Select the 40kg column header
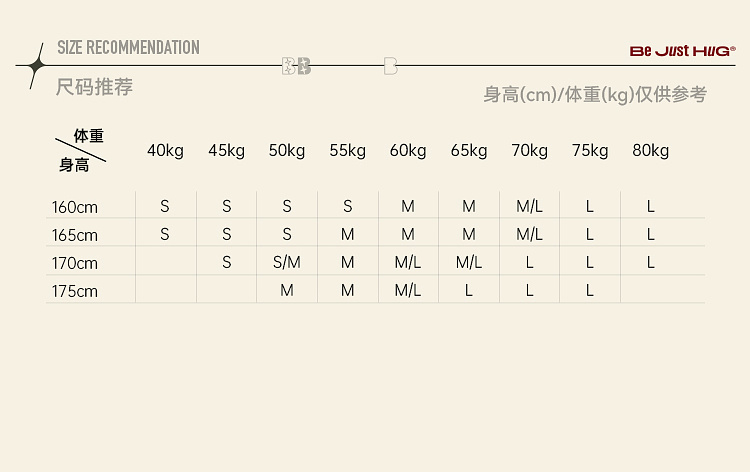Image resolution: width=750 pixels, height=472 pixels. 165,150
